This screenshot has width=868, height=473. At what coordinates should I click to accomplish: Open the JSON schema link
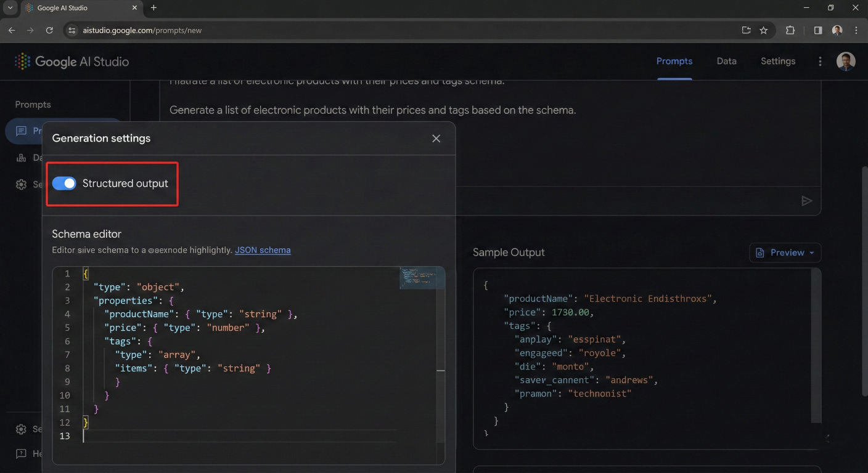(263, 250)
